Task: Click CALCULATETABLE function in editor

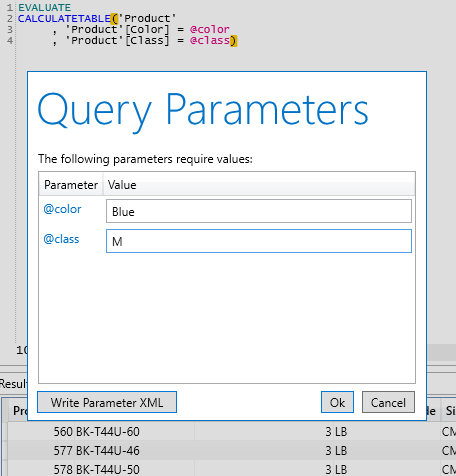Action: (x=64, y=18)
